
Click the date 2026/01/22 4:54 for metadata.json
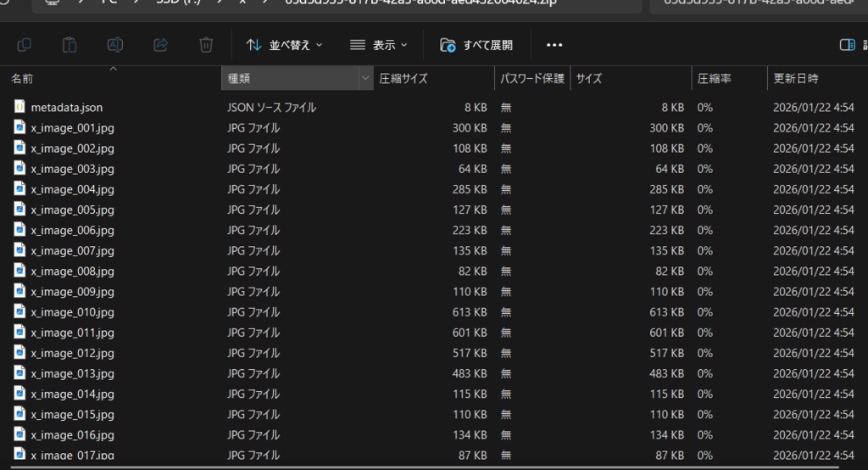pyautogui.click(x=813, y=108)
